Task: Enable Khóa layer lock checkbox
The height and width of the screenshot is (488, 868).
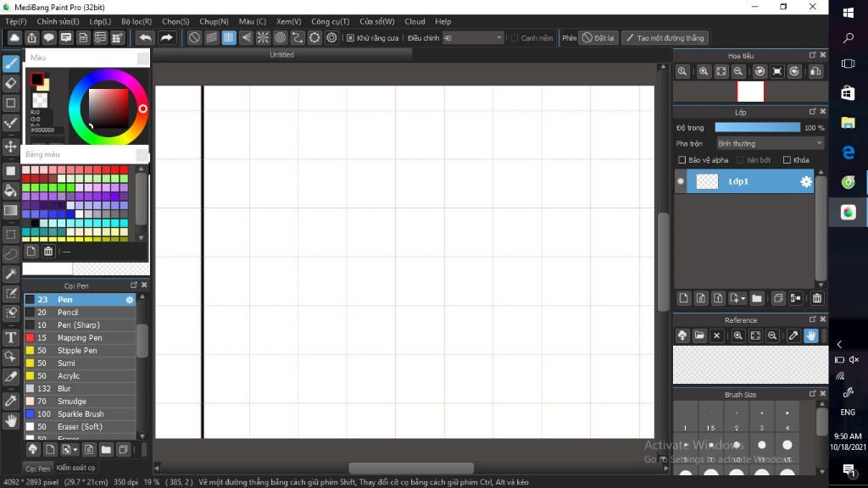Action: (787, 160)
